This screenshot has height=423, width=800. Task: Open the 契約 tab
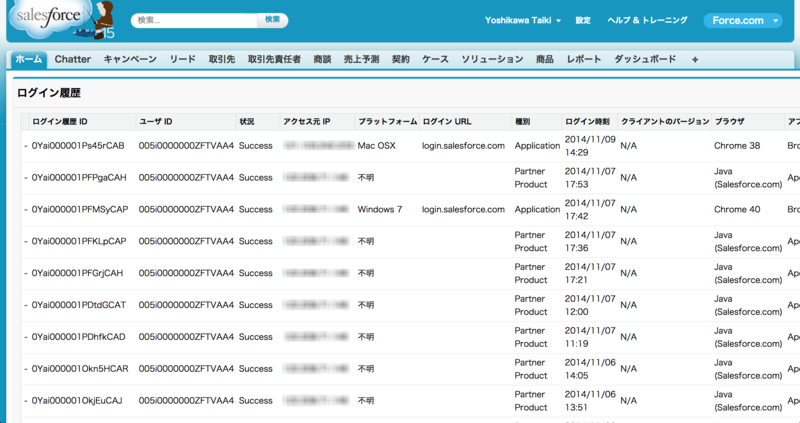coord(401,59)
